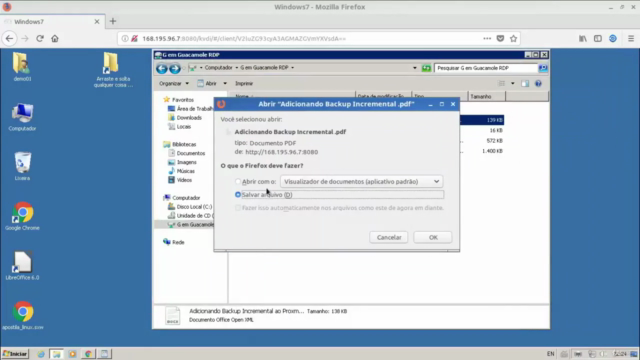Open Documentos under Bibliotecas
This screenshot has height=360, width=640.
pos(187,153)
